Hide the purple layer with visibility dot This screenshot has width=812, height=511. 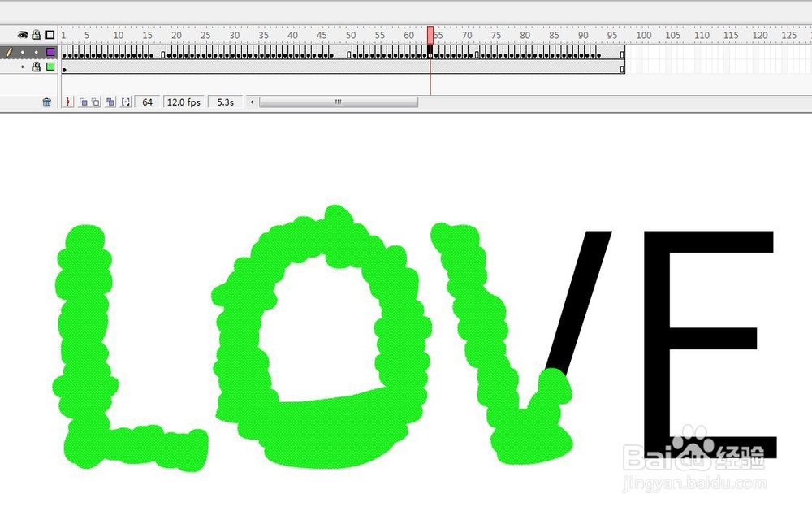point(22,52)
